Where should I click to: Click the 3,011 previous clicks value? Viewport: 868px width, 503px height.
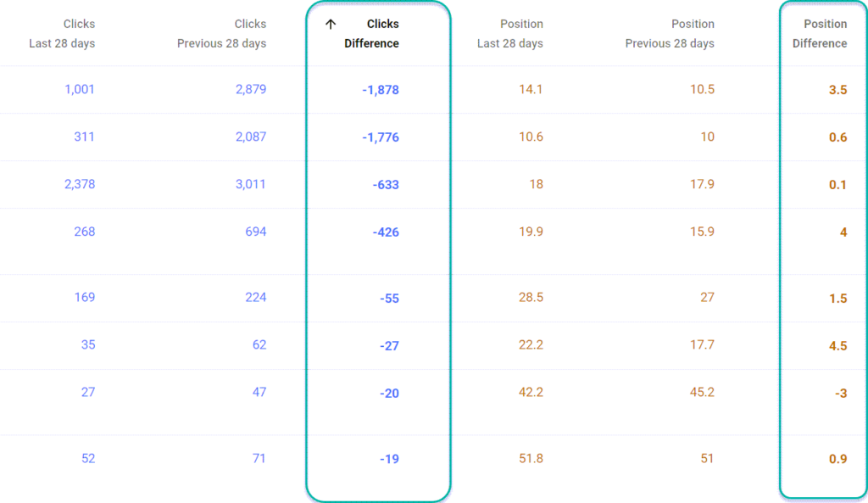pos(251,184)
